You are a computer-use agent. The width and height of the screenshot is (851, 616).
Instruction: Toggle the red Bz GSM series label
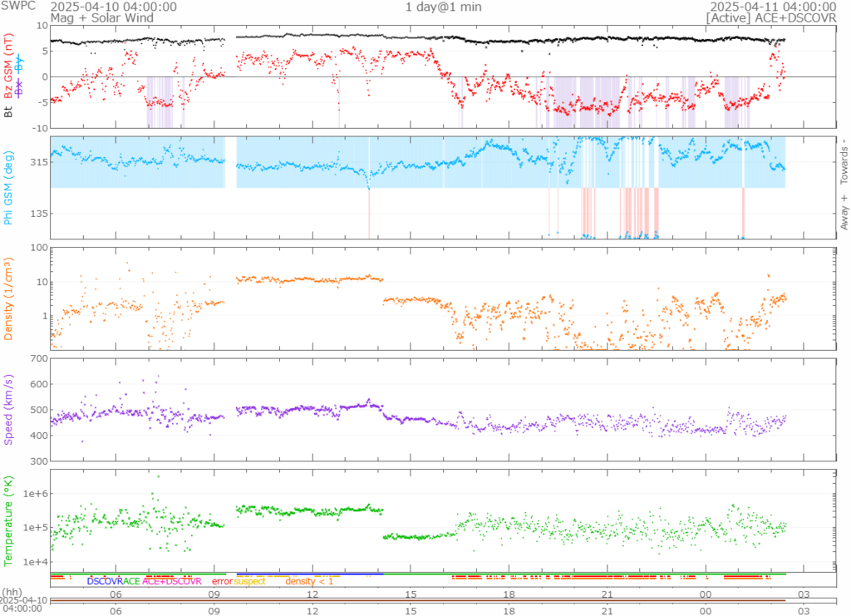[9, 67]
